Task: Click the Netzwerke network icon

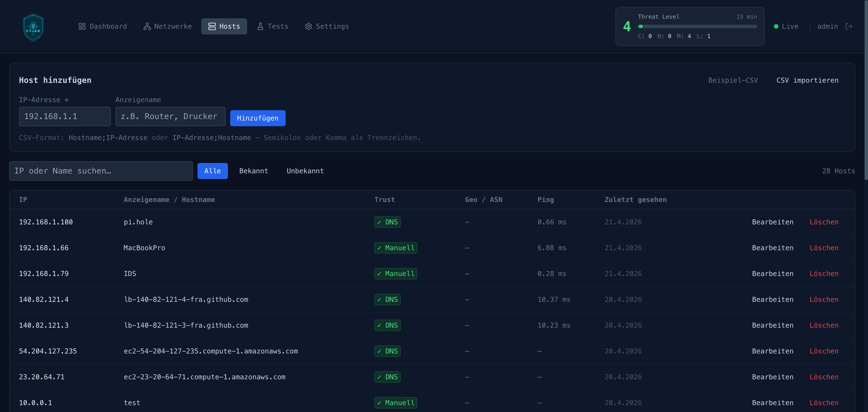Action: [147, 26]
